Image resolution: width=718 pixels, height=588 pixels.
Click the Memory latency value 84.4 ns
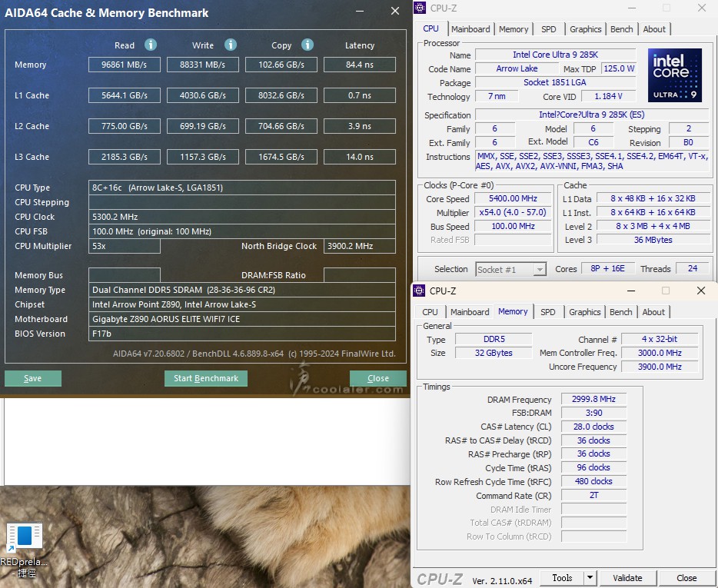pyautogui.click(x=360, y=65)
